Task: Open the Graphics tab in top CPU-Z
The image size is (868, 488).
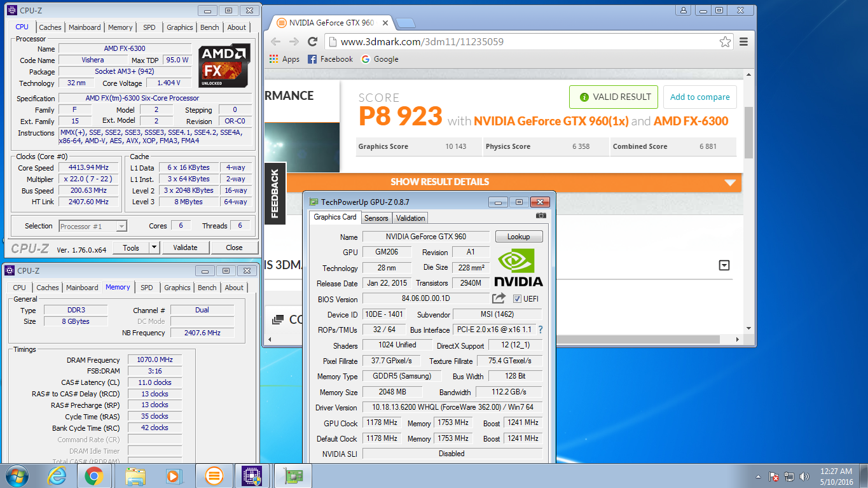Action: coord(180,27)
